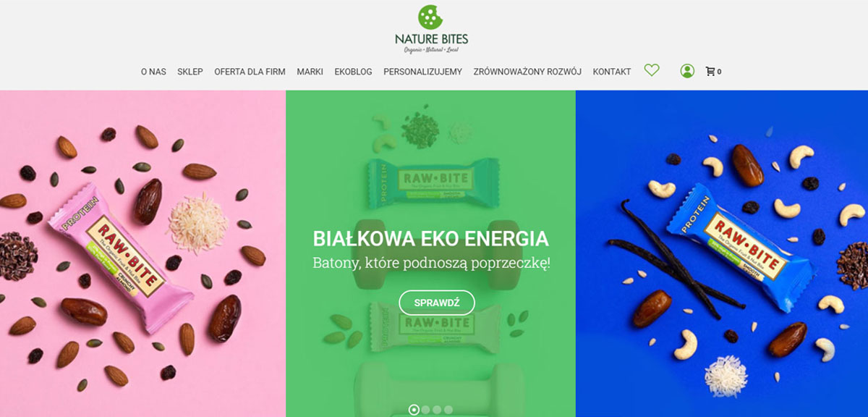Open the wishlist heart icon
The image size is (868, 417).
tap(652, 70)
